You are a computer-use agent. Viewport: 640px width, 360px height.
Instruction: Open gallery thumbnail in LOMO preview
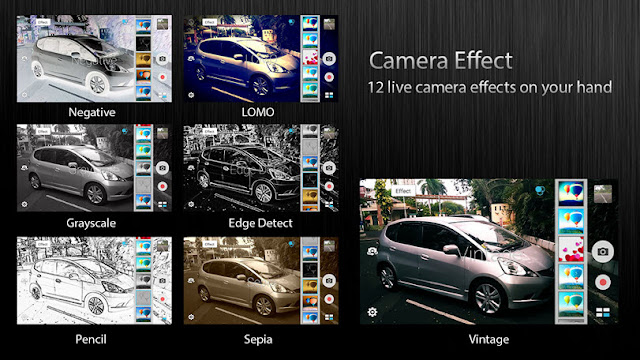point(329,24)
